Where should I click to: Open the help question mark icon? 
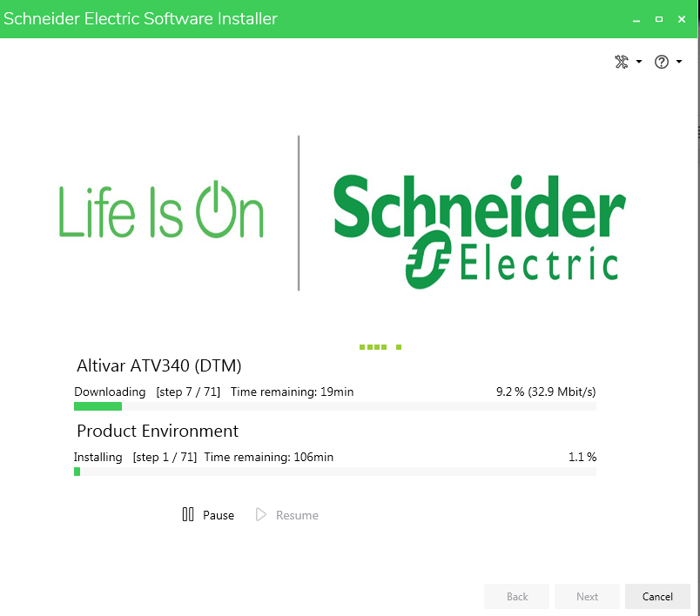coord(662,62)
